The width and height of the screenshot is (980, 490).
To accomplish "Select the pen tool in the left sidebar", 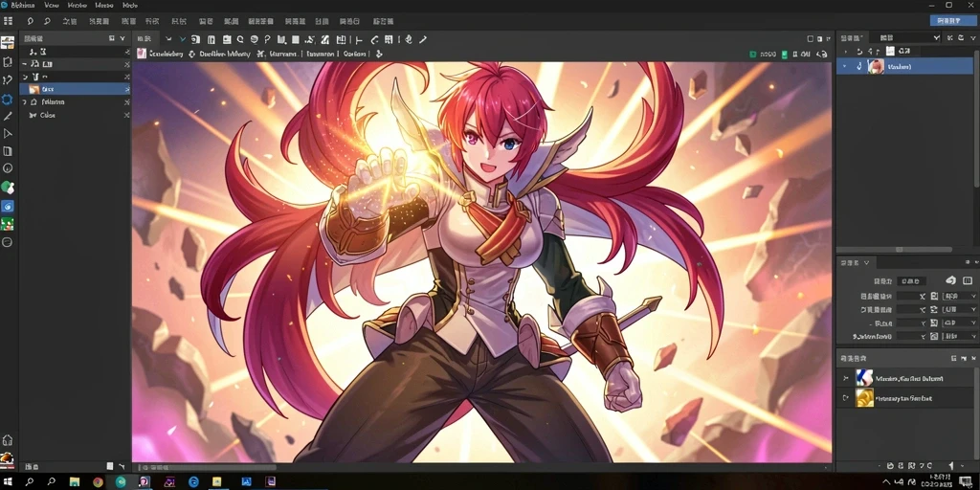I will [8, 116].
